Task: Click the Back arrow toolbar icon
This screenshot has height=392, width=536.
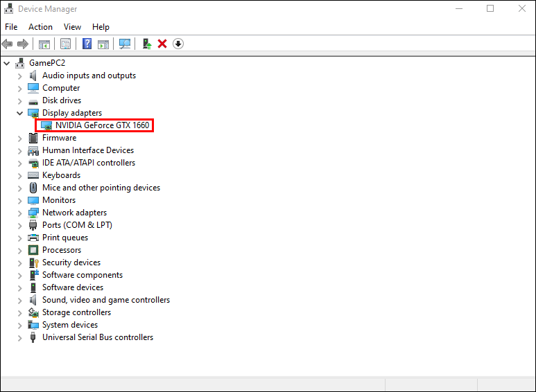Action: (x=7, y=44)
